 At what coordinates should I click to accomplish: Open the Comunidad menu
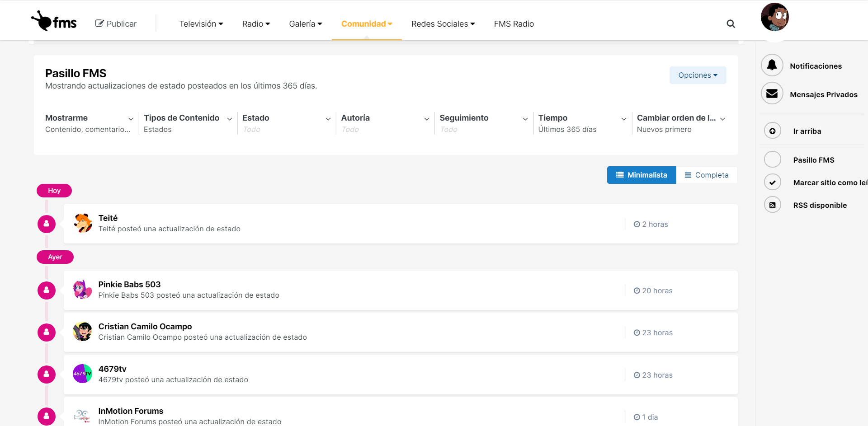366,24
